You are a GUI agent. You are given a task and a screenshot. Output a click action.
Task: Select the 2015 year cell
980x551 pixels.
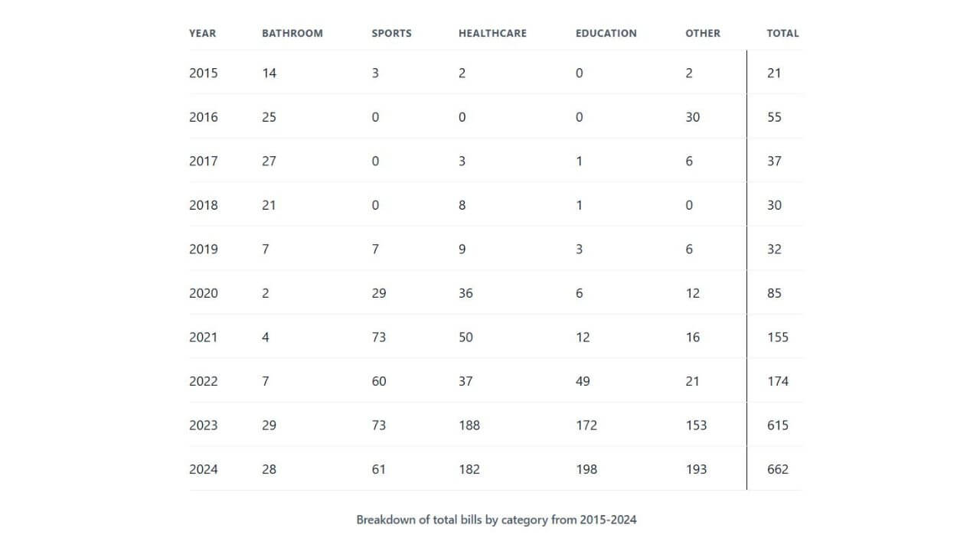[x=204, y=73]
